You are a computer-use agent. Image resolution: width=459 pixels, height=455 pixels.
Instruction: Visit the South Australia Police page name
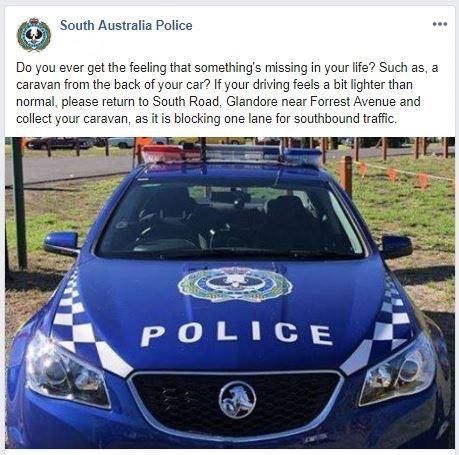(126, 25)
